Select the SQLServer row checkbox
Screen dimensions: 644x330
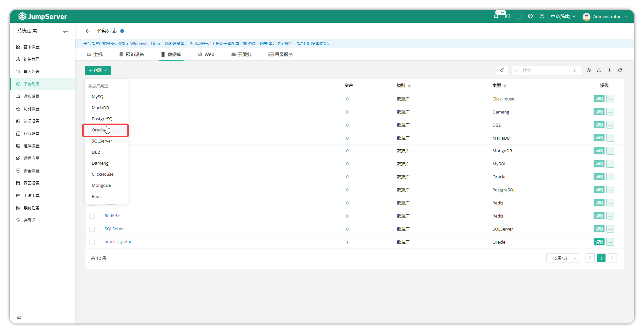pos(92,229)
